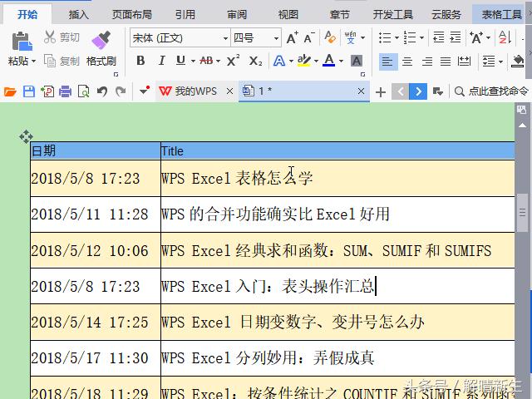Redo the last action
The height and width of the screenshot is (399, 532).
click(x=121, y=91)
